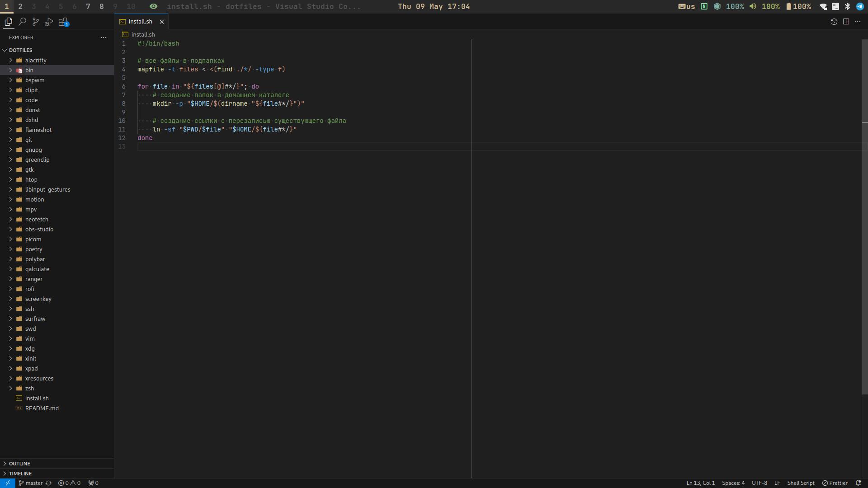Image resolution: width=868 pixels, height=488 pixels.
Task: Select the install.sh editor tab
Action: click(140, 22)
